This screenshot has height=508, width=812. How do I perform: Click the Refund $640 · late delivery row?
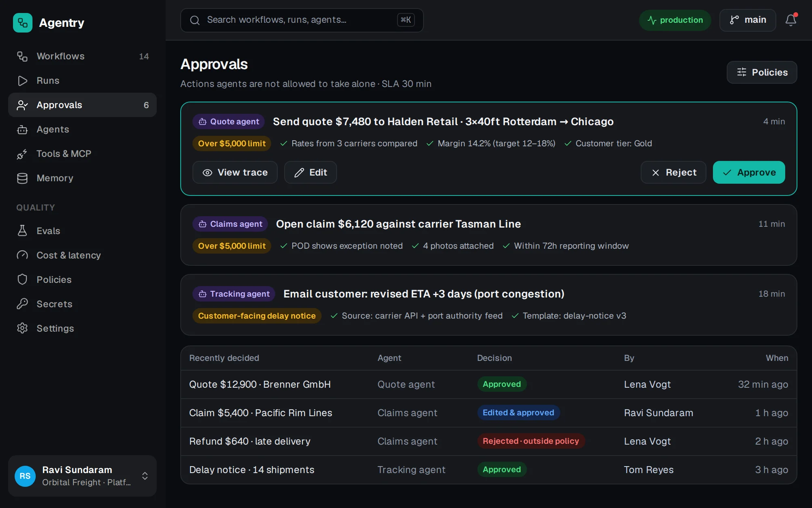click(x=488, y=441)
